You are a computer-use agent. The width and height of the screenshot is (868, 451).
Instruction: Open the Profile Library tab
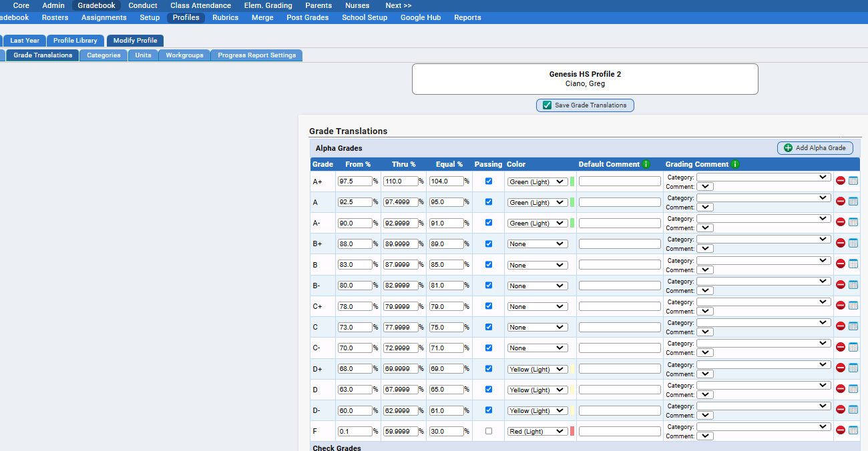click(75, 41)
